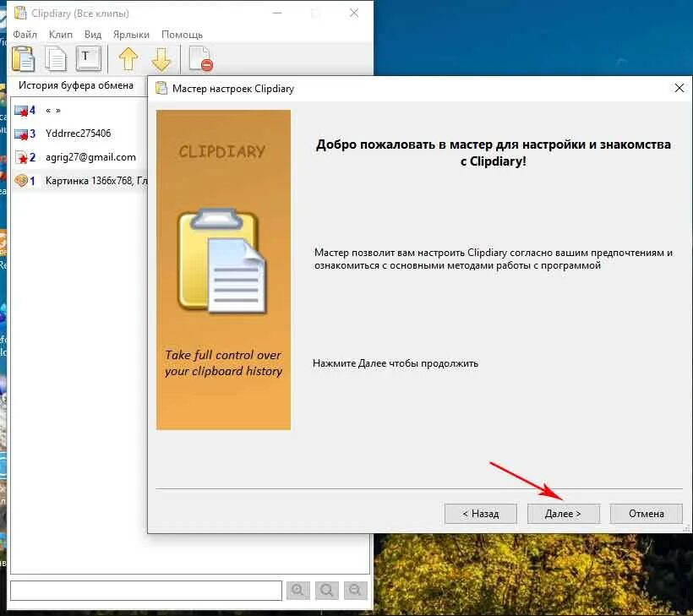
Task: Close the Мастер настроек Clipdiary wizard
Action: click(x=679, y=88)
